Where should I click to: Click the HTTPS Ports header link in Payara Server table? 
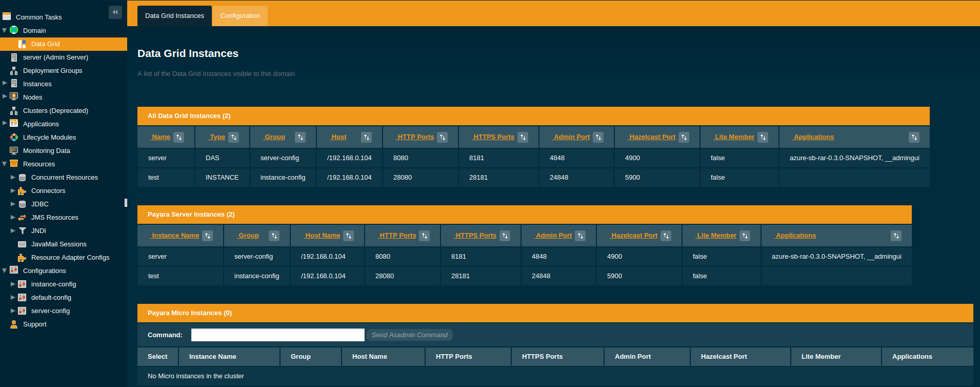[475, 236]
